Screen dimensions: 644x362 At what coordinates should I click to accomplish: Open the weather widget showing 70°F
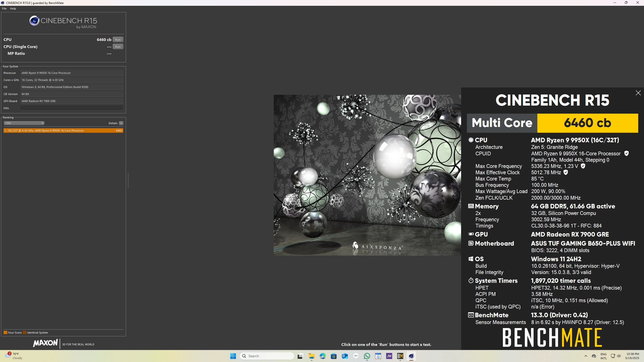tap(14, 356)
